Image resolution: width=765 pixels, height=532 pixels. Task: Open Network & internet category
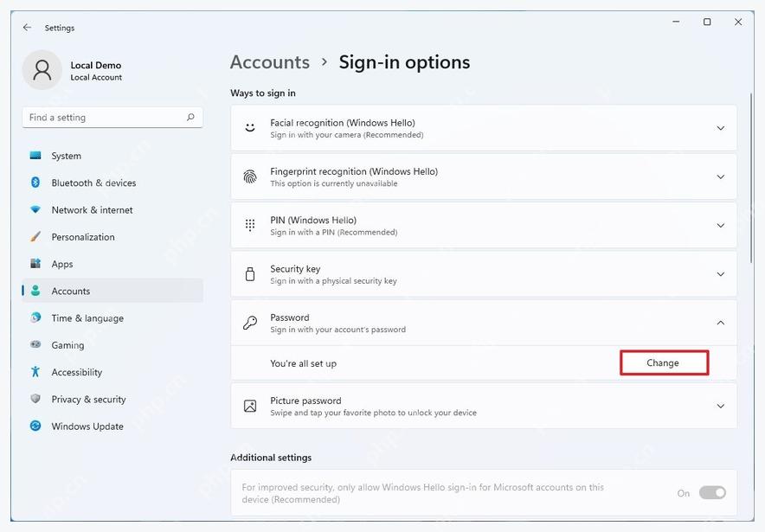click(112, 209)
